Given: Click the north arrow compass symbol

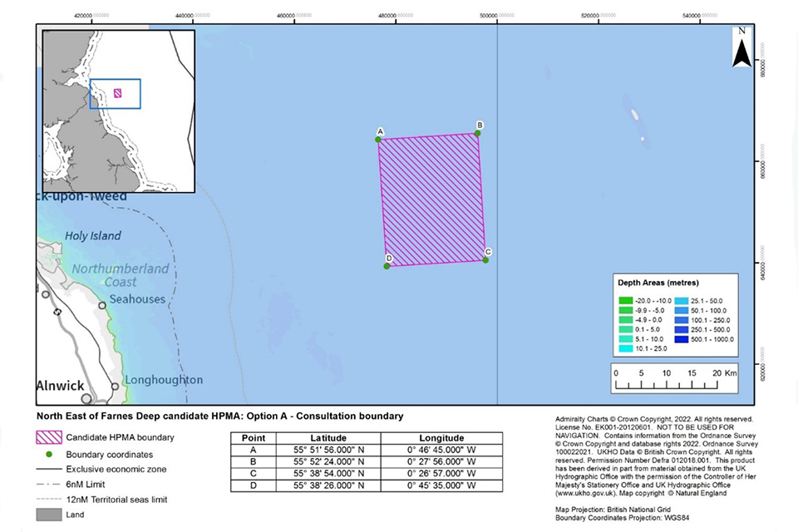Looking at the screenshot, I should (x=741, y=47).
